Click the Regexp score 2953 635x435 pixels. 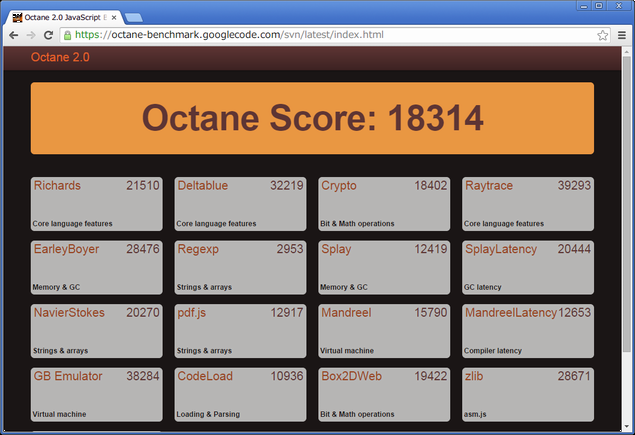click(x=290, y=249)
